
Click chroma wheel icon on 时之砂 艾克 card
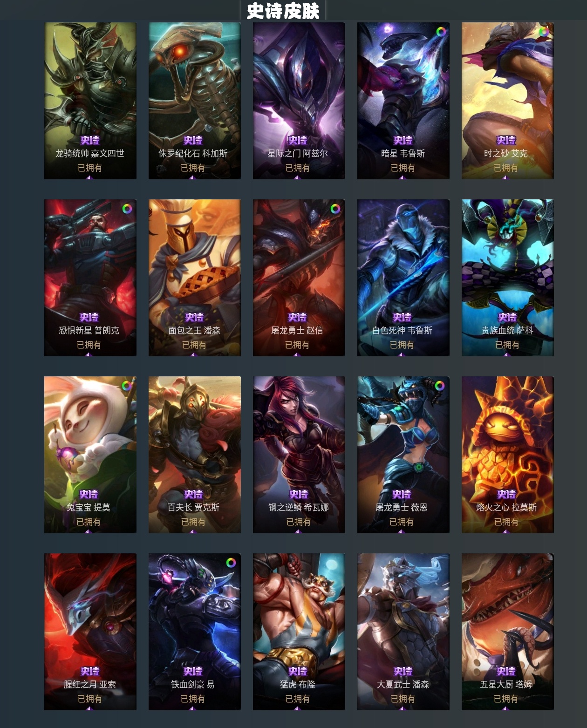coord(544,32)
